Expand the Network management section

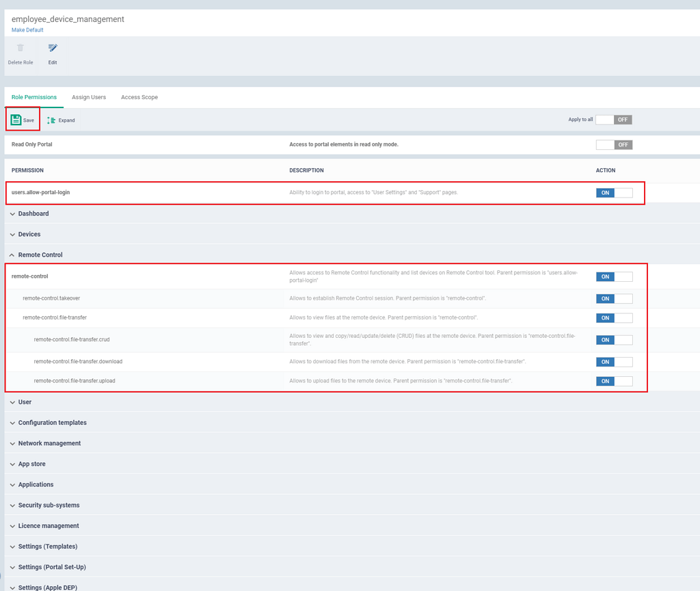(x=49, y=443)
